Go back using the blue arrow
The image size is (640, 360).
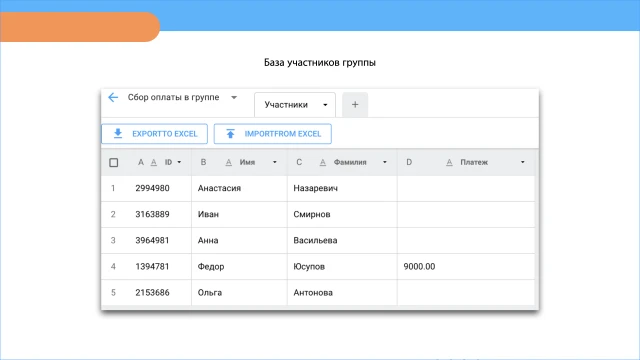(113, 97)
